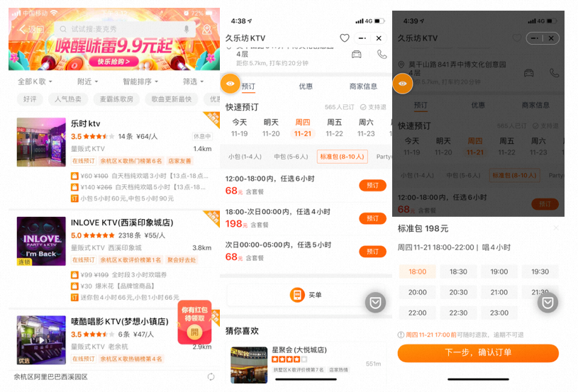The width and height of the screenshot is (578, 392).
Task: Tap the grey pocket floating icon in the middle screen
Action: 375,303
